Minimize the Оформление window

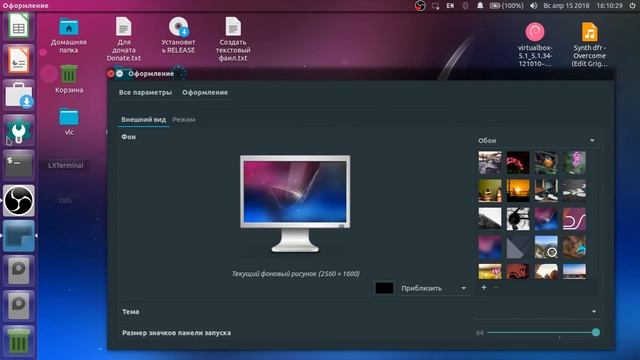tap(120, 73)
